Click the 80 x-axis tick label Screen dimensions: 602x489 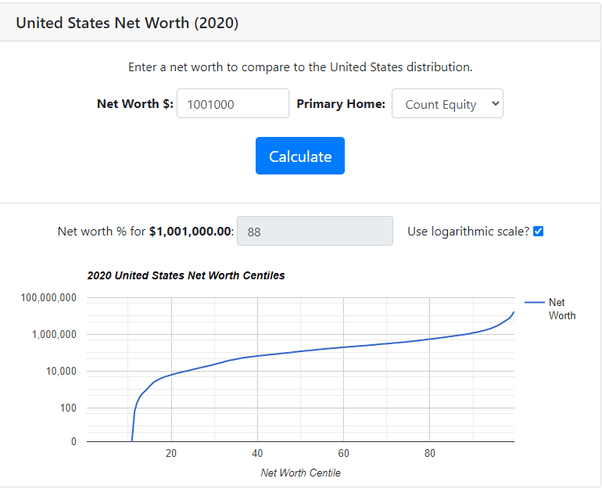tap(429, 453)
